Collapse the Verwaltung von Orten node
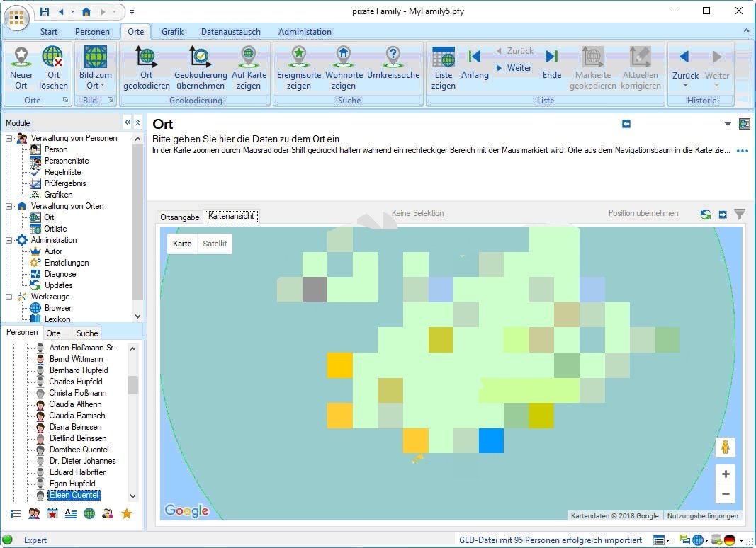 [x=9, y=206]
